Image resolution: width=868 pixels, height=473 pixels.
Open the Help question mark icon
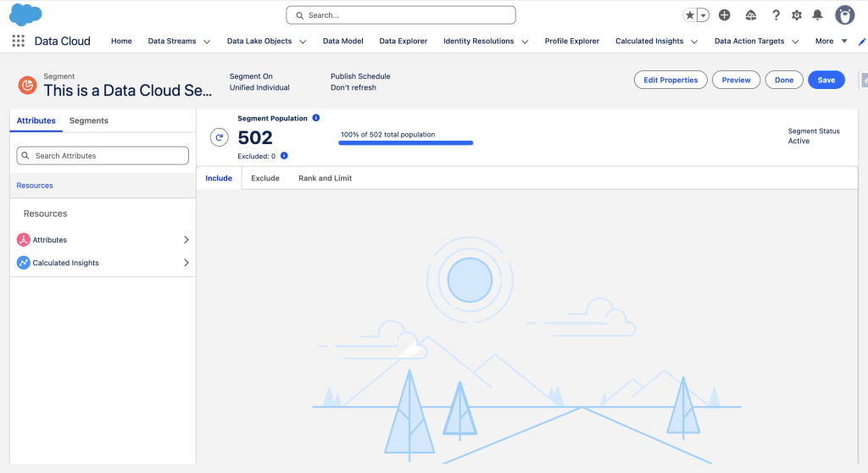click(x=776, y=15)
